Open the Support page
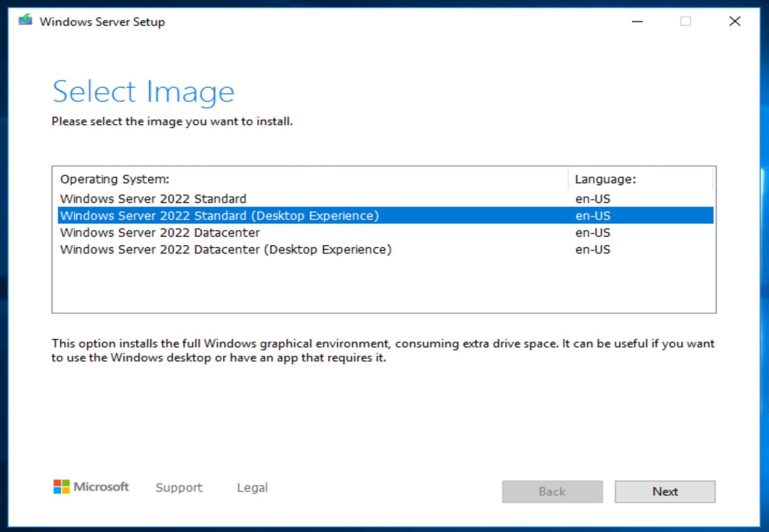Screen dimensions: 769x532 (179, 487)
